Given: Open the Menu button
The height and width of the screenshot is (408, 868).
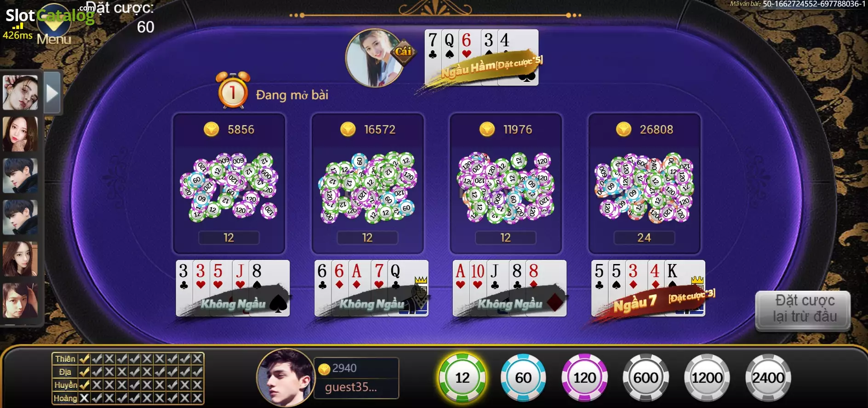Looking at the screenshot, I should [x=54, y=39].
